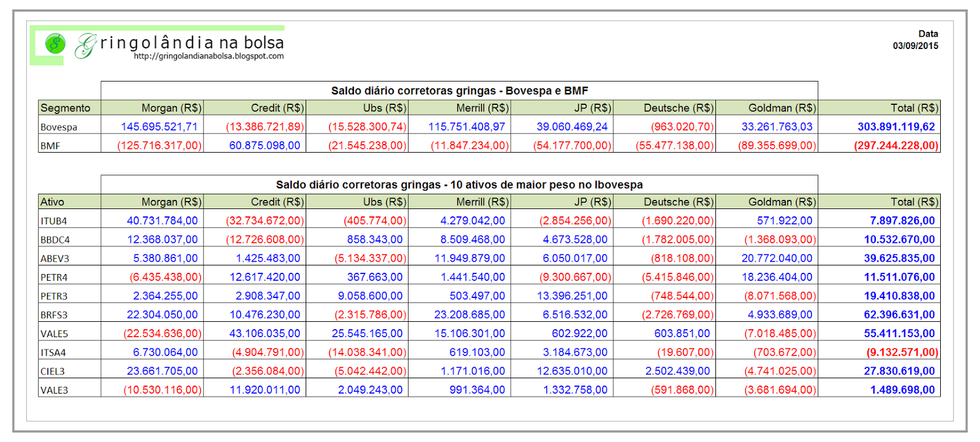Click VALE5 total 55.411.153,00
Viewport: 980px width, 442px height.
(x=899, y=333)
